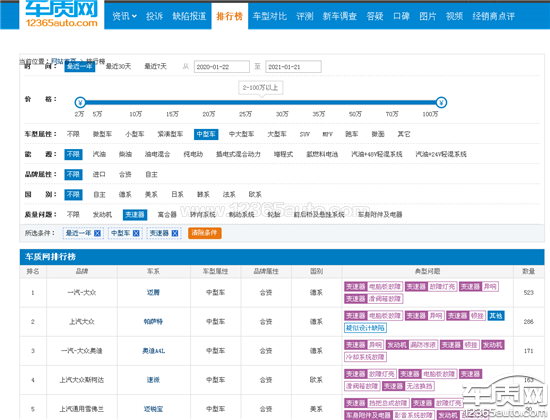Filter energy type by 汽油

pyautogui.click(x=99, y=154)
